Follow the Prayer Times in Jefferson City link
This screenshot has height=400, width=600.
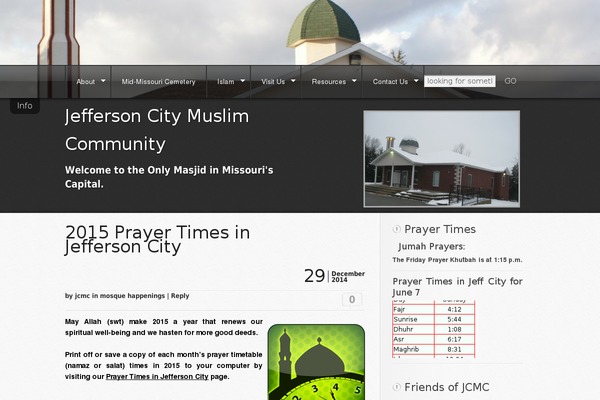tap(157, 377)
